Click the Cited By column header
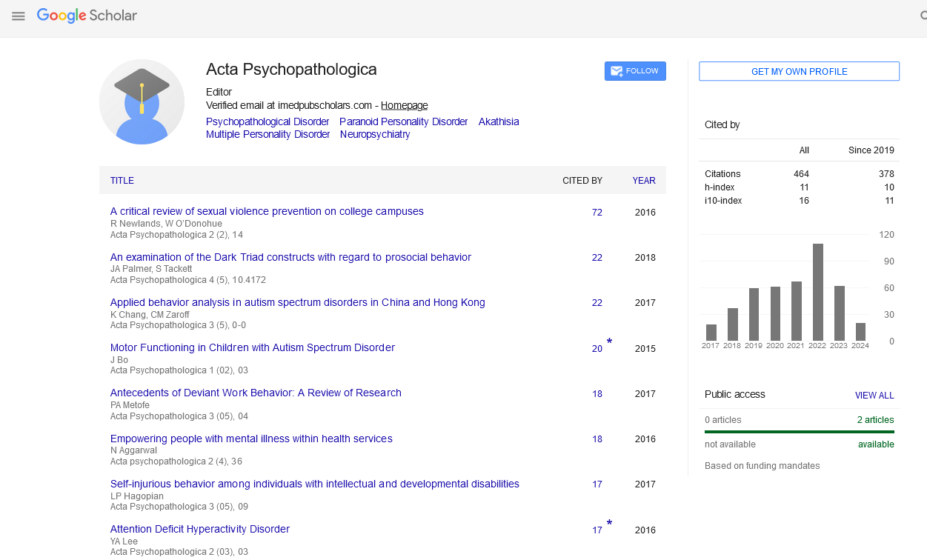 [x=582, y=181]
